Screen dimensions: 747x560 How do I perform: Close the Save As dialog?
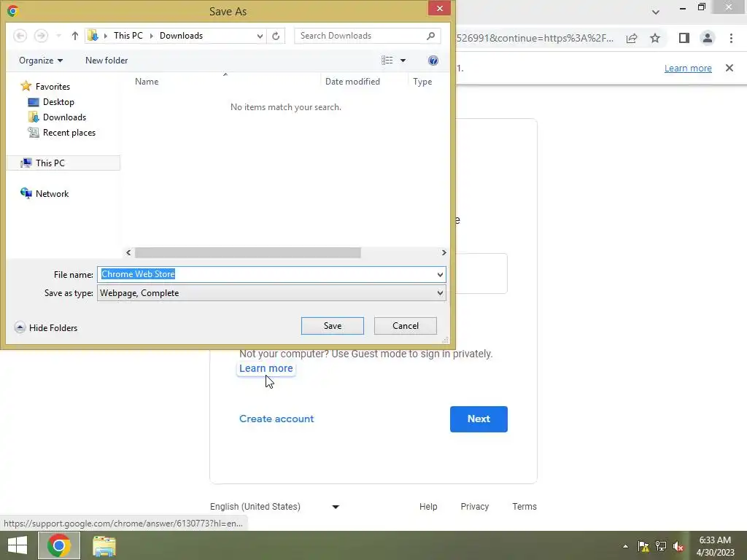[439, 8]
